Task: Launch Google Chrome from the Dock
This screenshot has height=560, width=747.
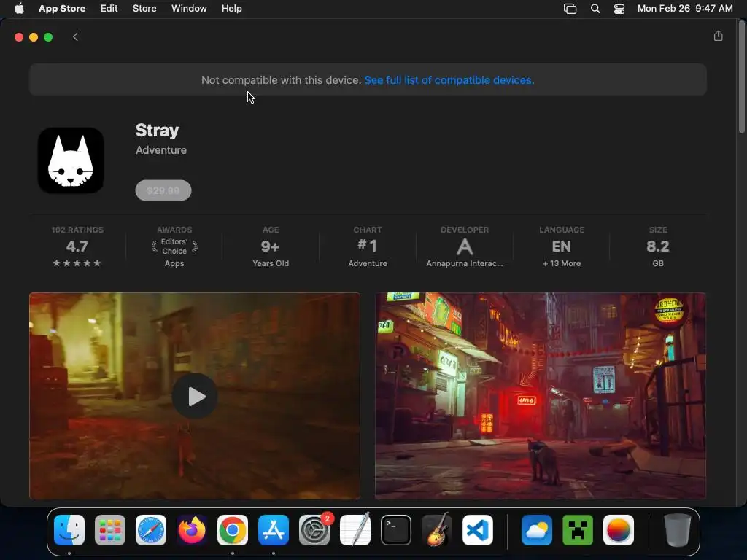Action: [x=233, y=530]
